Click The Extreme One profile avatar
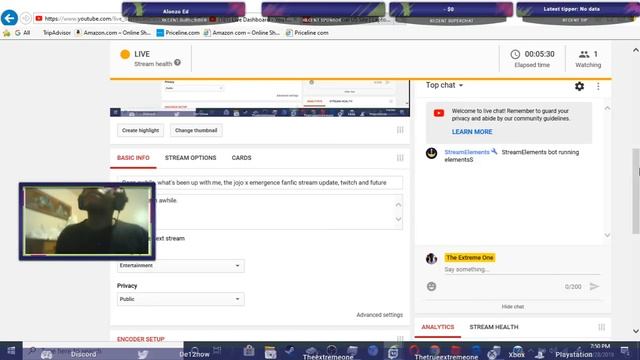Screen dimensions: 640x360 pyautogui.click(x=431, y=258)
